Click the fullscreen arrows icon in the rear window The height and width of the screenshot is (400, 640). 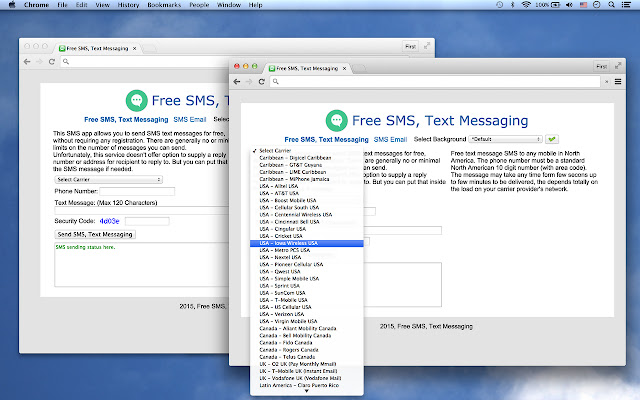427,46
